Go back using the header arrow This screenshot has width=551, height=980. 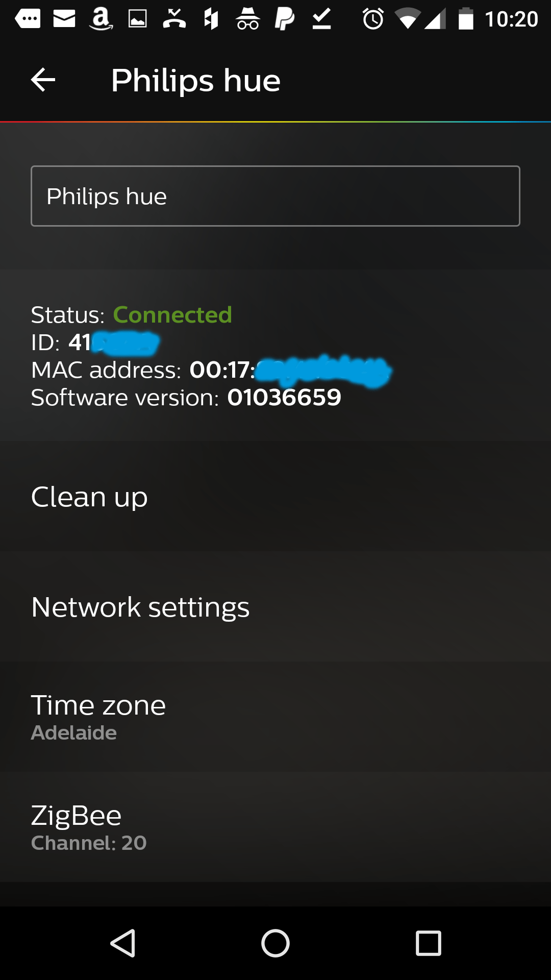[43, 80]
